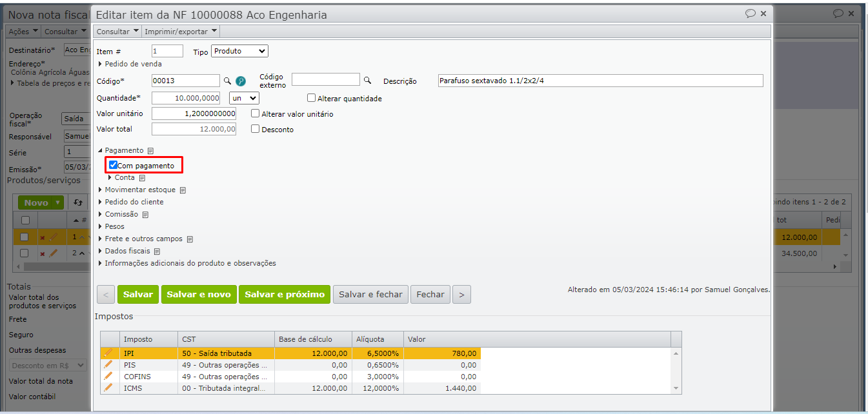Open comment bubble in Nova nota fiscal window
Viewport: 868px width, 414px height.
coord(838,13)
